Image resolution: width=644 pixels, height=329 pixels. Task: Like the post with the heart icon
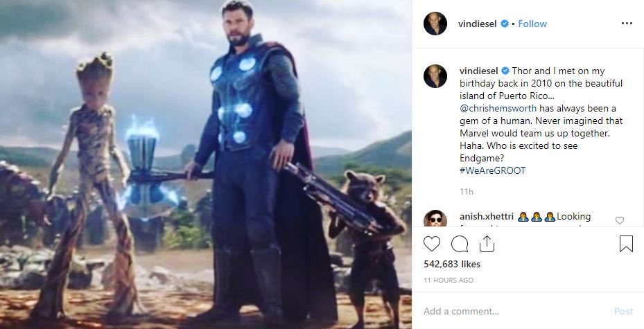click(x=432, y=244)
